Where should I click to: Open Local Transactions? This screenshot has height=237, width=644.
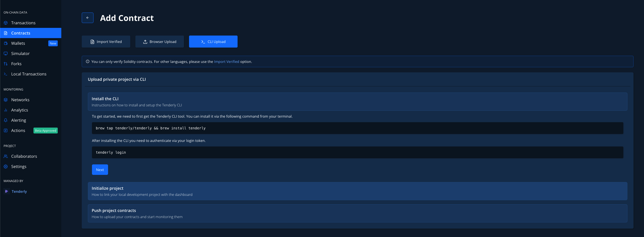[x=31, y=74]
